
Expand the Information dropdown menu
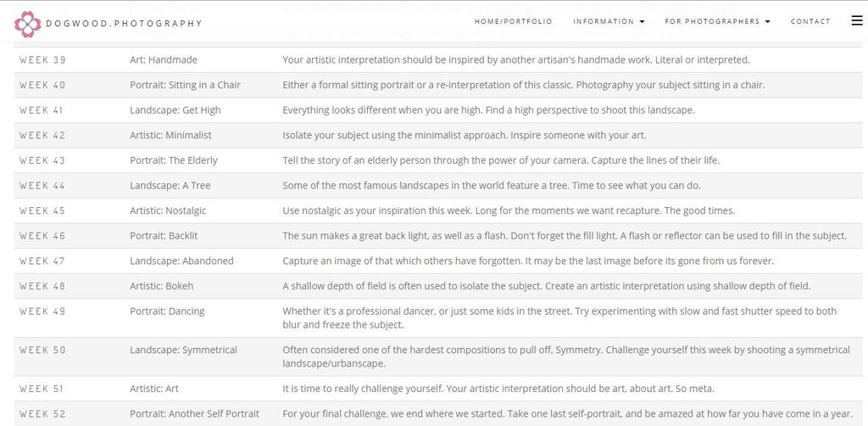(x=608, y=21)
